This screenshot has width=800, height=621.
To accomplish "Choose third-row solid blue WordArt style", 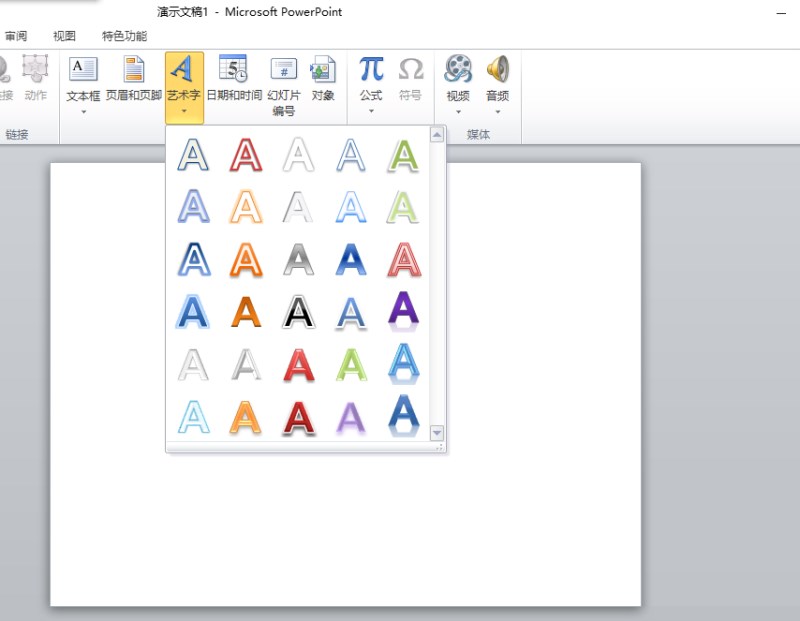I will coord(351,259).
